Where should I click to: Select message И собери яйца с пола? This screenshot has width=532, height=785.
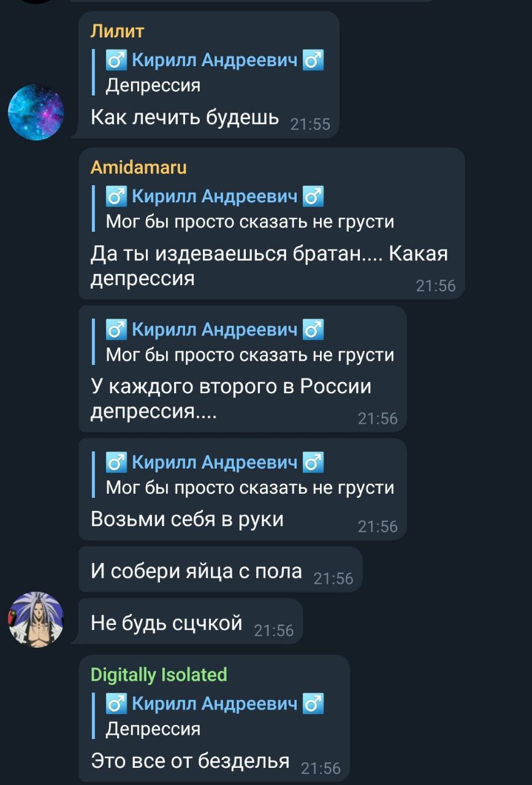pyautogui.click(x=221, y=572)
